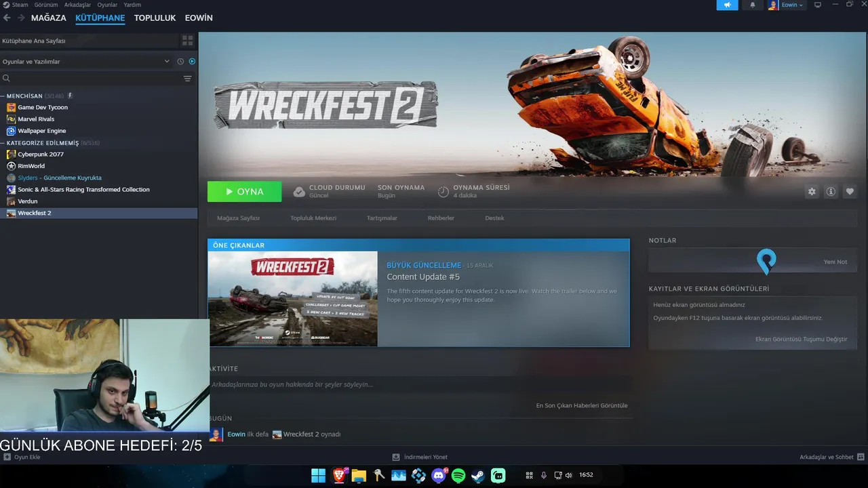Open the game settings gear icon

[x=812, y=192]
